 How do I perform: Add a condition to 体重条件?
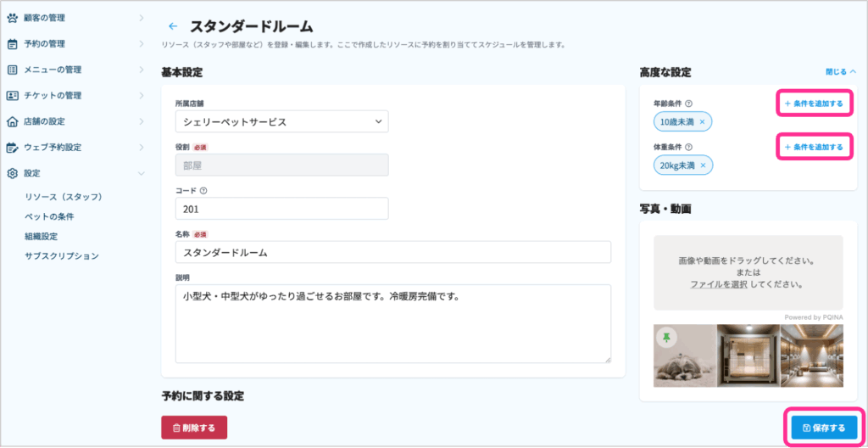point(814,148)
